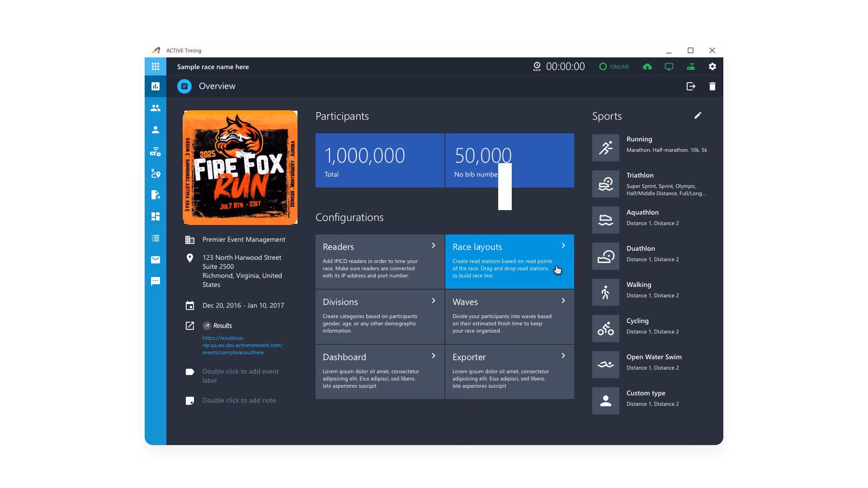Expand the Readers card chevron
The height and width of the screenshot is (488, 868).
coord(434,245)
